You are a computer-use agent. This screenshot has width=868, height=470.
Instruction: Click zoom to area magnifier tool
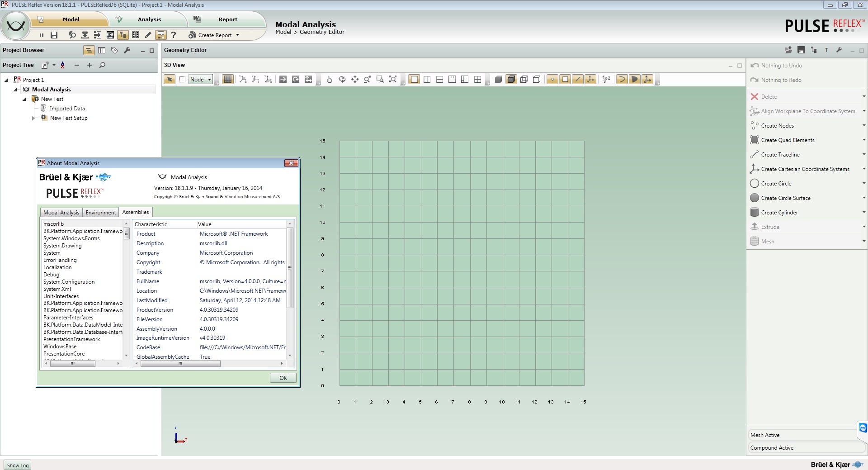click(380, 80)
